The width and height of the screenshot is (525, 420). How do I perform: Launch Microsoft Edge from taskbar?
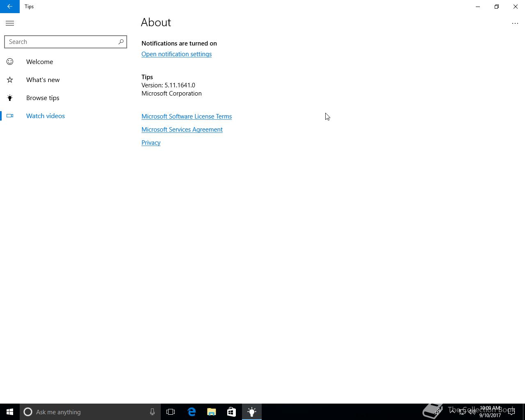(192, 412)
